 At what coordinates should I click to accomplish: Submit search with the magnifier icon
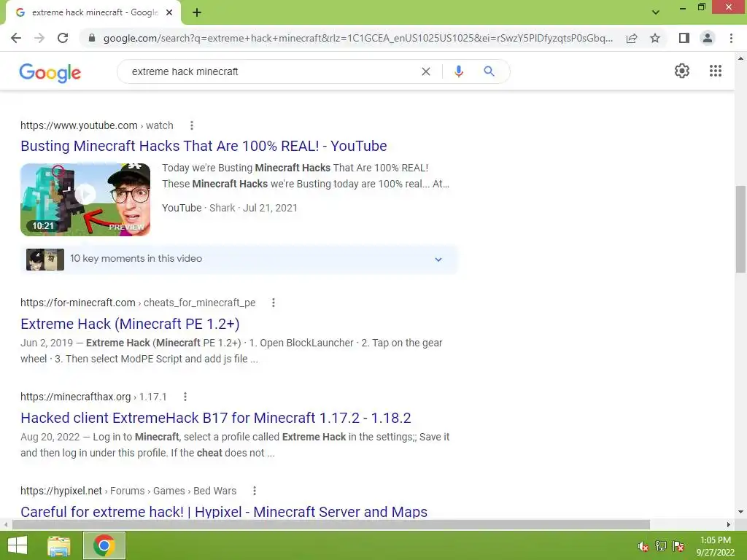pyautogui.click(x=489, y=71)
